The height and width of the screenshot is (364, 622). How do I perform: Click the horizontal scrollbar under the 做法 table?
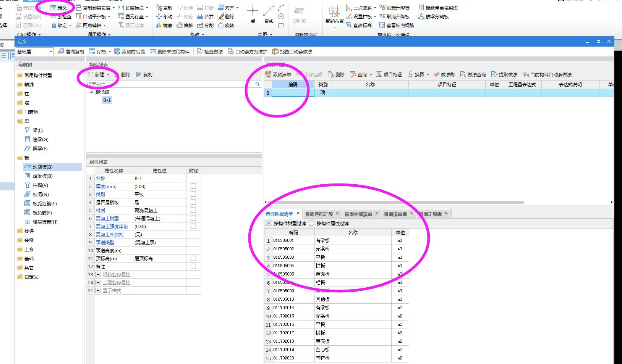point(395,202)
